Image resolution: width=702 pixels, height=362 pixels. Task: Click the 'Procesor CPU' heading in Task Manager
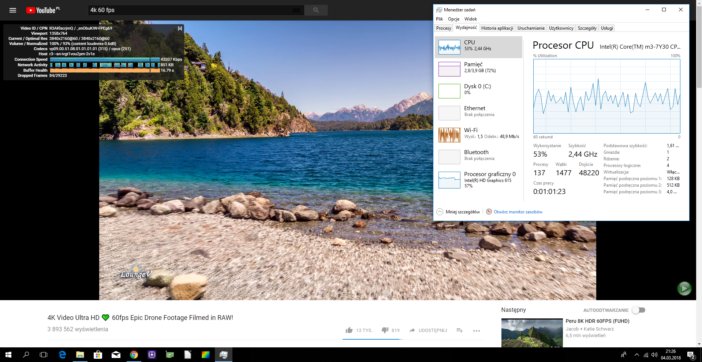(x=563, y=45)
